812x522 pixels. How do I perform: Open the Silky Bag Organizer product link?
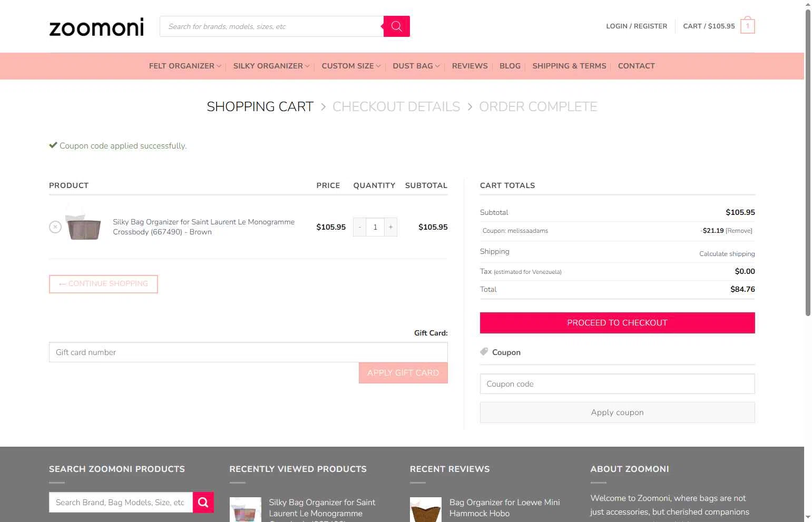pyautogui.click(x=204, y=227)
